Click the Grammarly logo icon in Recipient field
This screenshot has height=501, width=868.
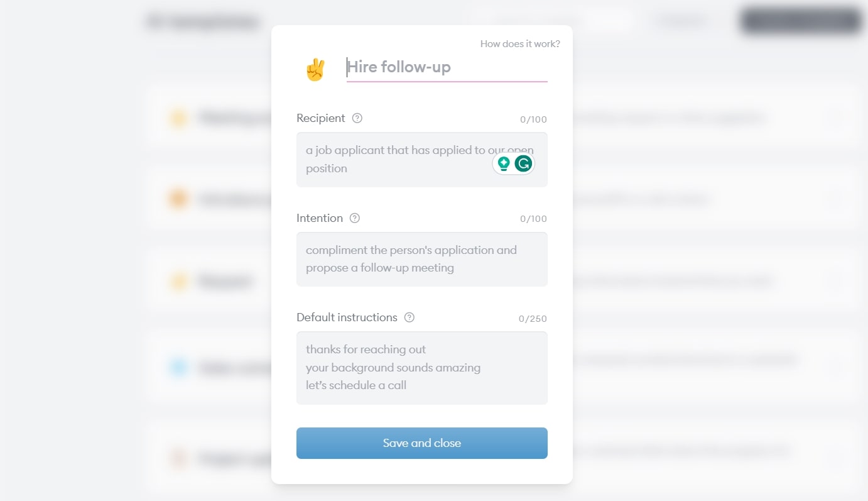[524, 163]
